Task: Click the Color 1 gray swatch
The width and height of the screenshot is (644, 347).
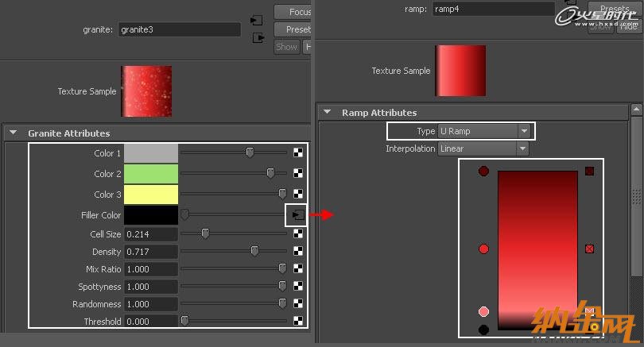Action: click(151, 153)
